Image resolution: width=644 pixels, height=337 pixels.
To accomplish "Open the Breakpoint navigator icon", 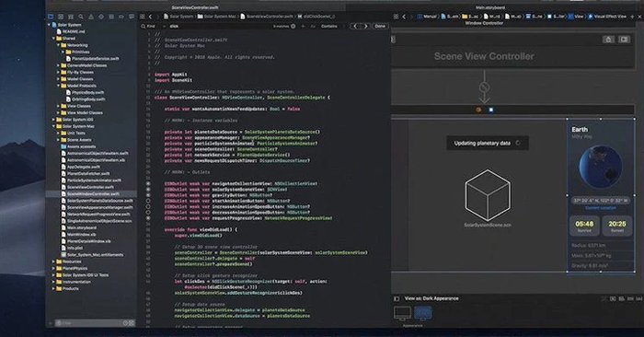I will pos(121,17).
